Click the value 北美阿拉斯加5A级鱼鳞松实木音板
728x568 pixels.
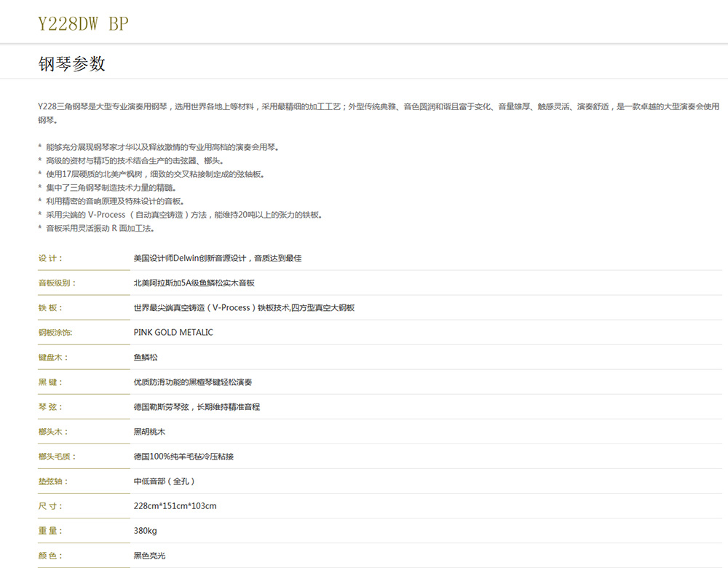click(x=194, y=283)
